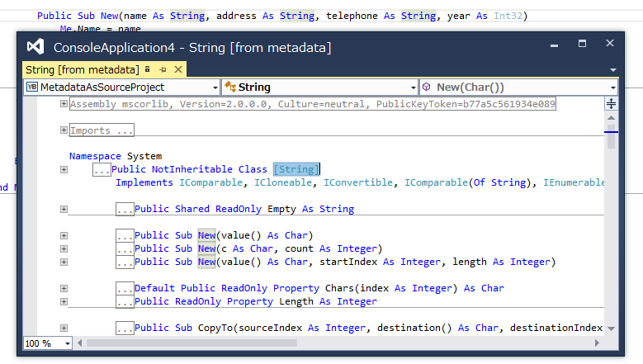
Task: Click the IComparable interface name
Action: point(210,182)
